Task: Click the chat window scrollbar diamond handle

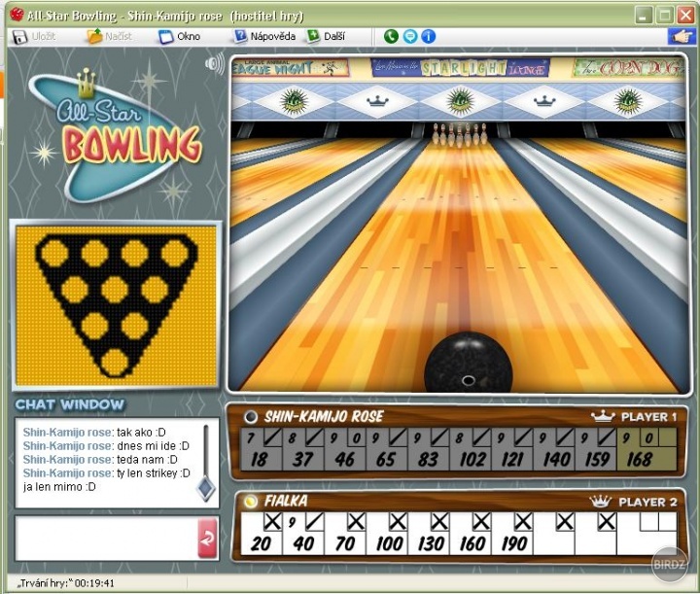Action: 206,489
